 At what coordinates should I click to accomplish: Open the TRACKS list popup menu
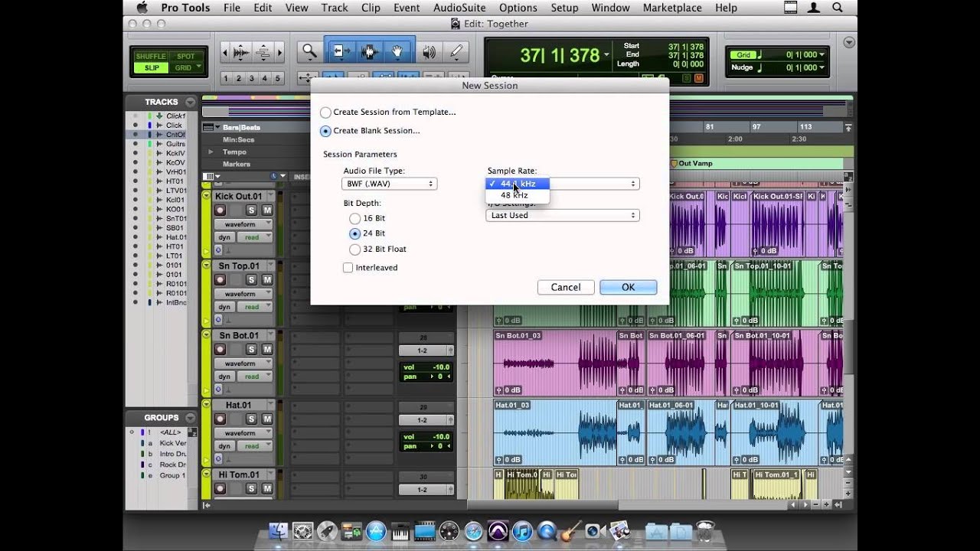[190, 103]
